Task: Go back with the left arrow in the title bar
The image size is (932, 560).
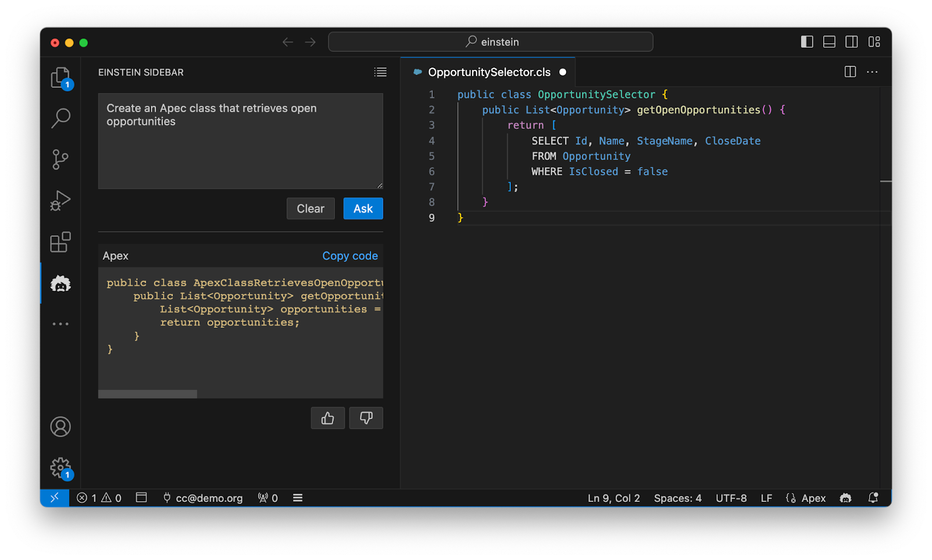Action: click(x=288, y=42)
